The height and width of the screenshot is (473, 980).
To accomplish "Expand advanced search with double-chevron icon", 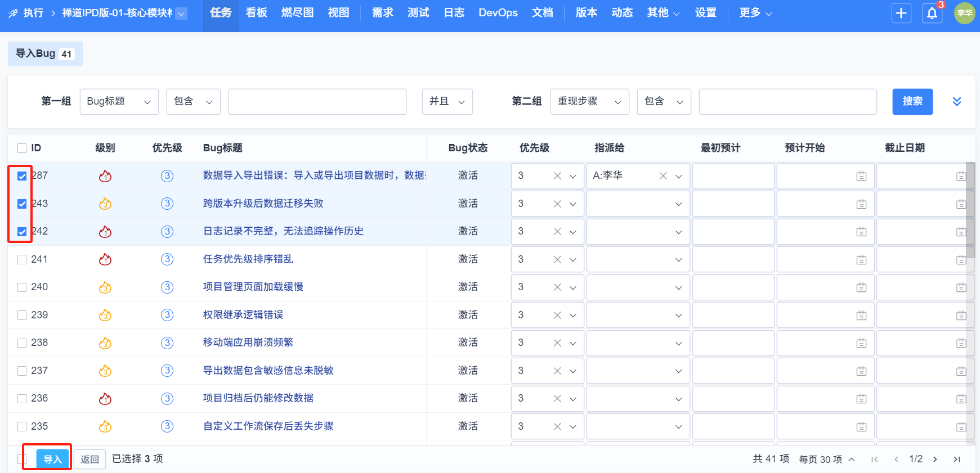I will (x=956, y=102).
